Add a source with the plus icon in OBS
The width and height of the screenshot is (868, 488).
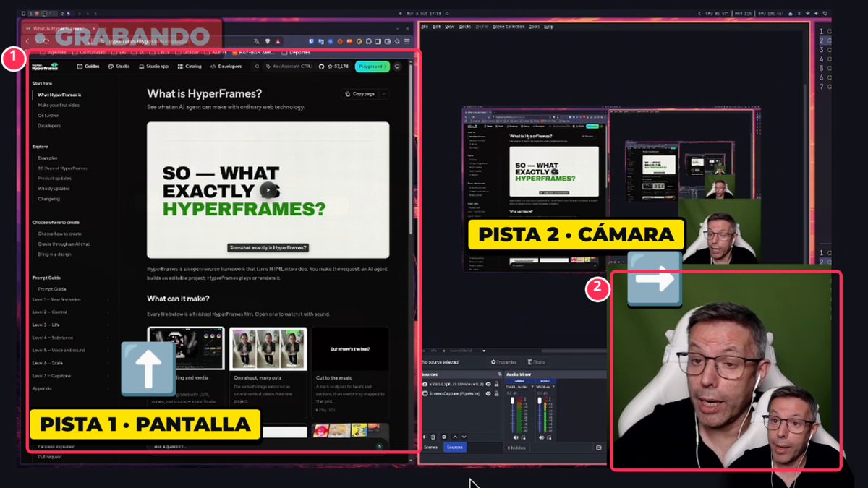(424, 437)
